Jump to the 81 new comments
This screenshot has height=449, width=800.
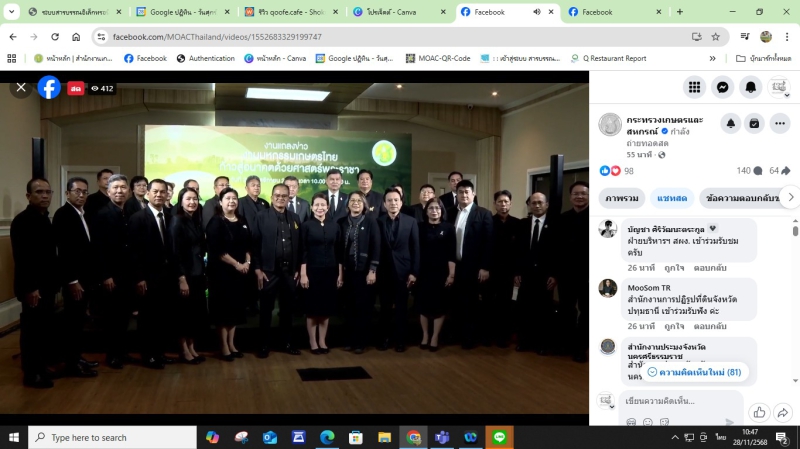tap(694, 372)
